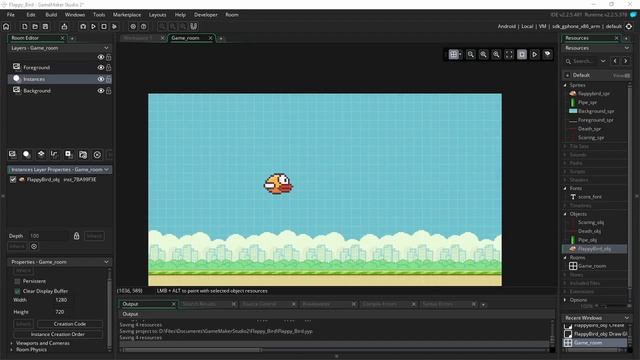Stop the running game with Stop icon

(x=104, y=27)
